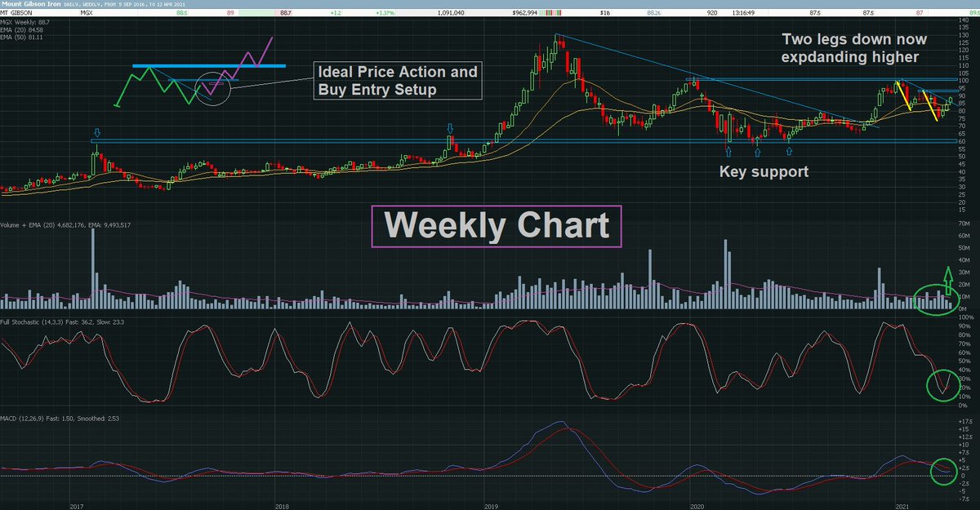The width and height of the screenshot is (980, 510).
Task: Select the Ideal Price Action text box
Action: coord(397,81)
